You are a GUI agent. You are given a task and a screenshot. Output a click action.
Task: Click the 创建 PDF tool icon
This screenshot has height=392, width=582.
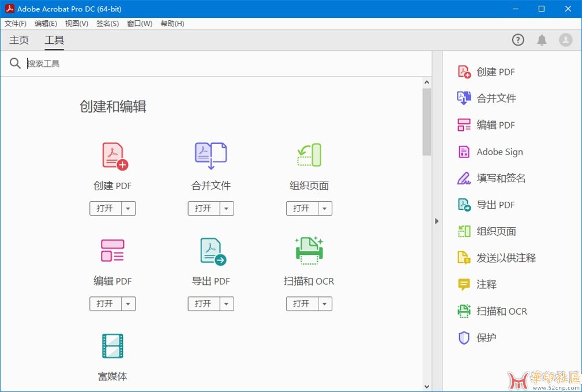pos(114,156)
